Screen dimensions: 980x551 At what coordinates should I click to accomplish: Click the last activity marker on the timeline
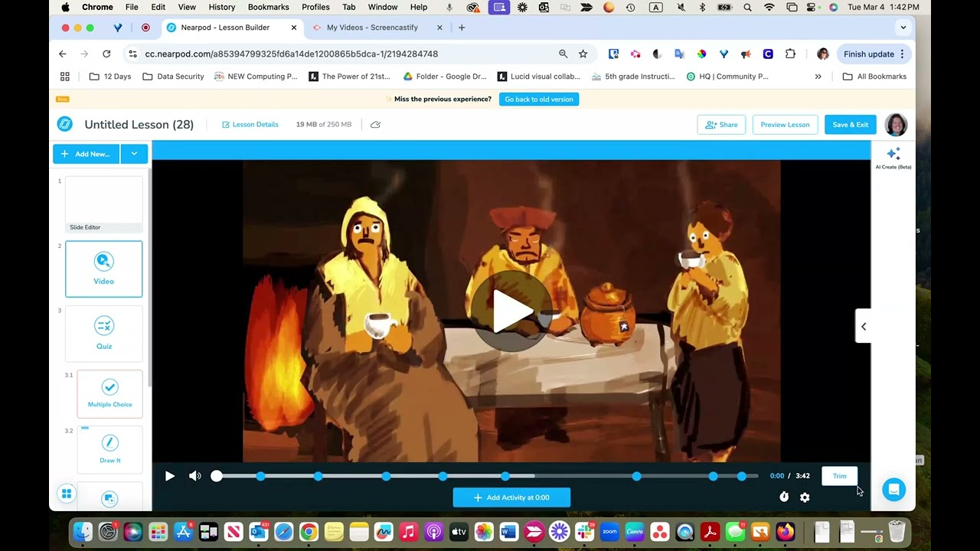click(x=741, y=476)
